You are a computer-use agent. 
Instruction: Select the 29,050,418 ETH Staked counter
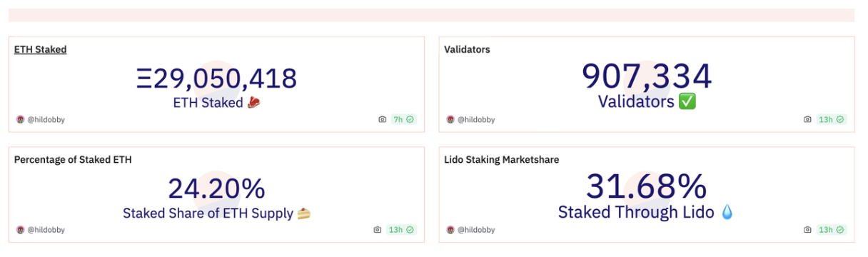coord(216,79)
